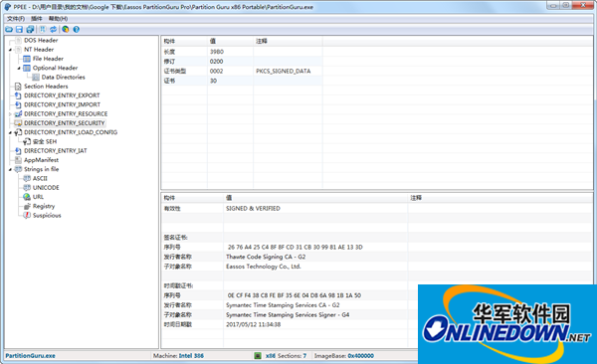Collapse the DIRECTORY_ENTRY_LOAD_CONFIG node
This screenshot has width=597, height=364.
click(x=10, y=132)
